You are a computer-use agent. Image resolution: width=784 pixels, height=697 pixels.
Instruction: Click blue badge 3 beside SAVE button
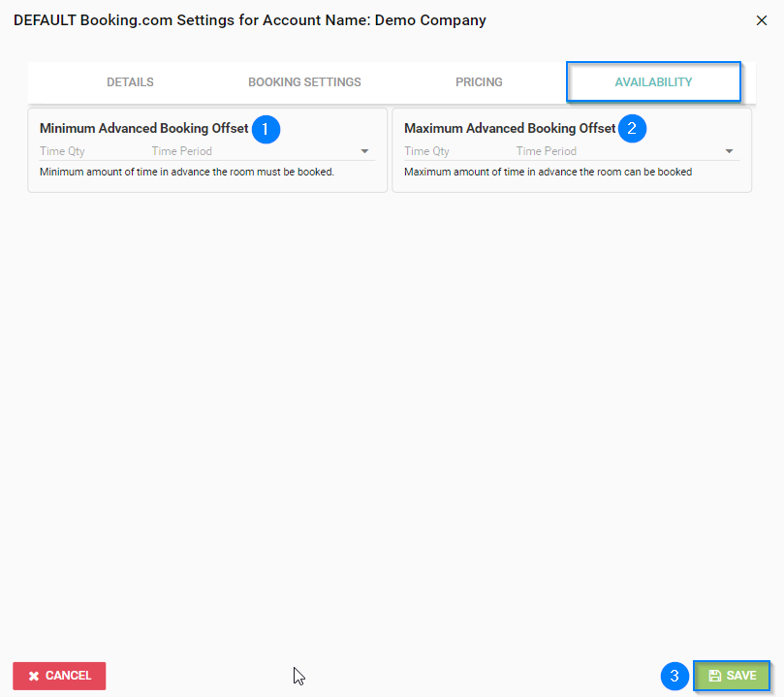click(x=674, y=676)
